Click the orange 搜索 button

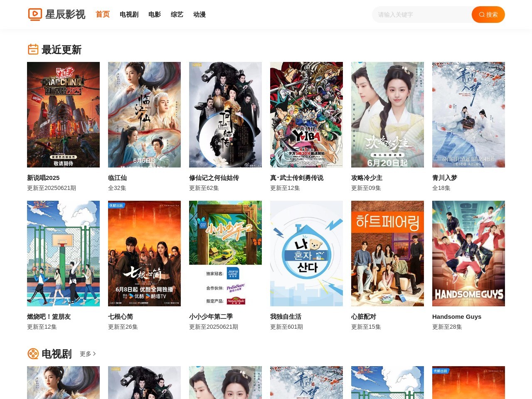coord(488,15)
